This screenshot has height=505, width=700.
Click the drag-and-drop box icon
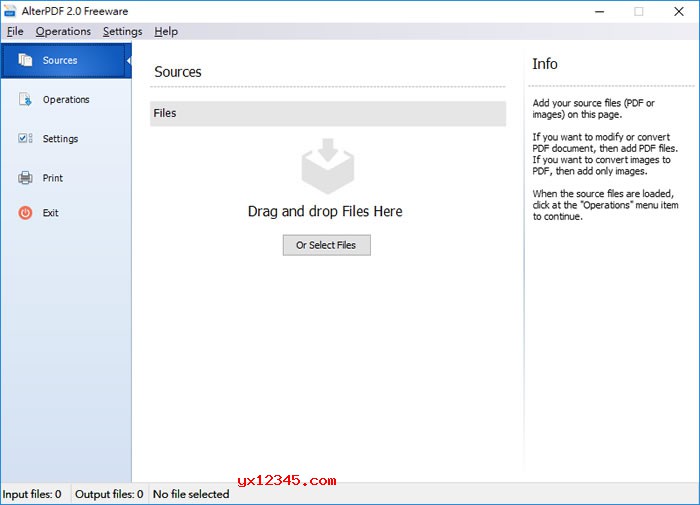328,166
